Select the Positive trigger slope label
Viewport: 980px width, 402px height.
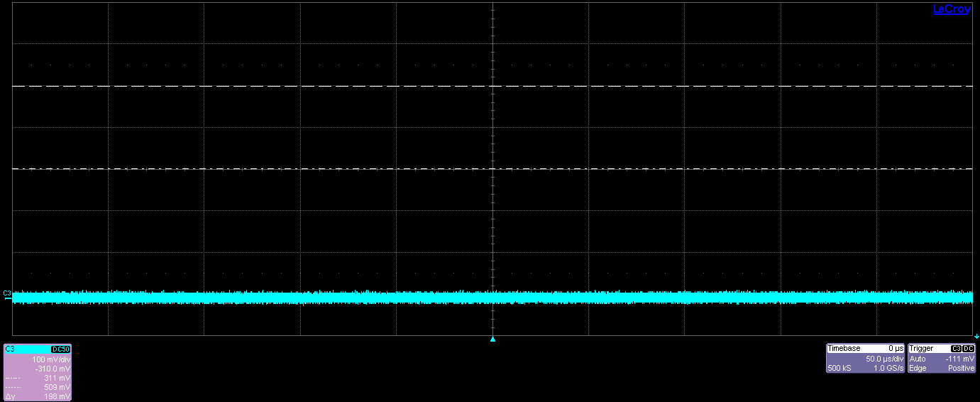[962, 369]
